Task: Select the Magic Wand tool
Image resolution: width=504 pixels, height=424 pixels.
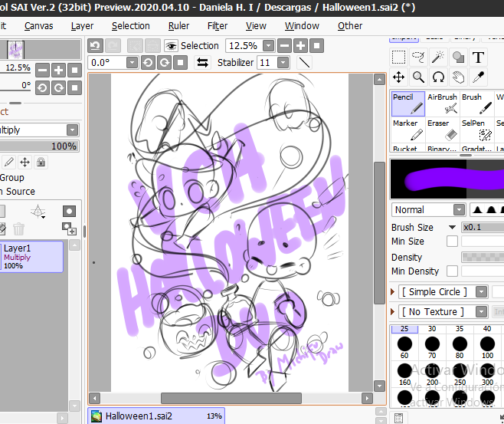Action: [438, 58]
